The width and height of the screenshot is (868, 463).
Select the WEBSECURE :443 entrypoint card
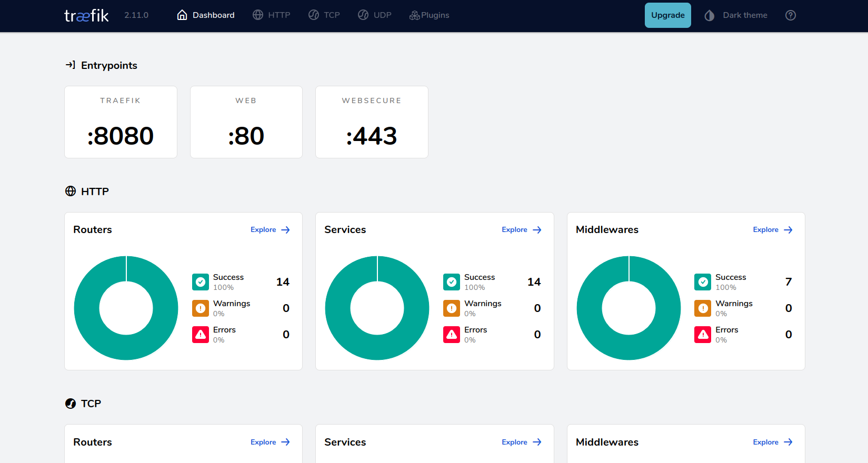(372, 122)
